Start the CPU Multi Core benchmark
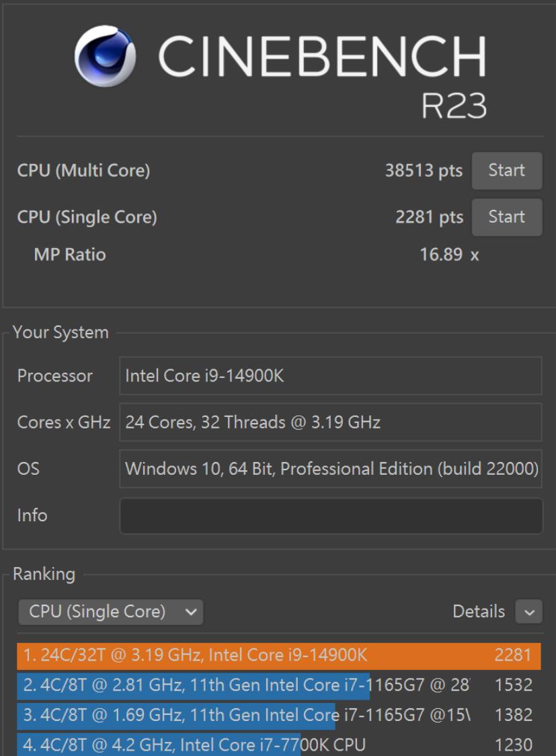Screen dimensions: 556x756 pyautogui.click(x=507, y=170)
